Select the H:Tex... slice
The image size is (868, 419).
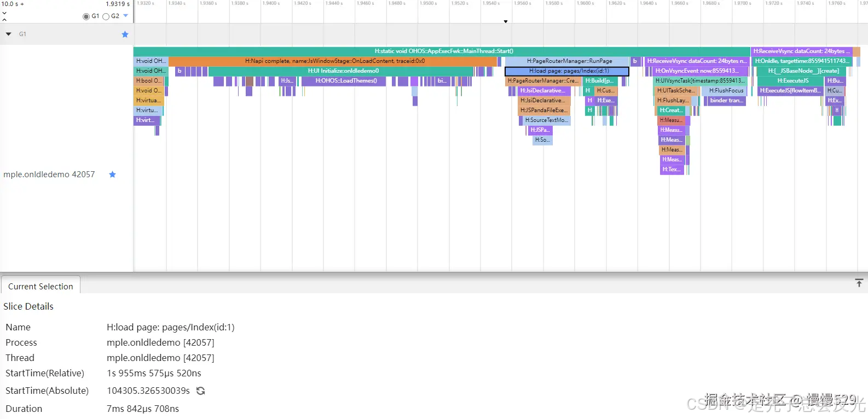point(672,170)
